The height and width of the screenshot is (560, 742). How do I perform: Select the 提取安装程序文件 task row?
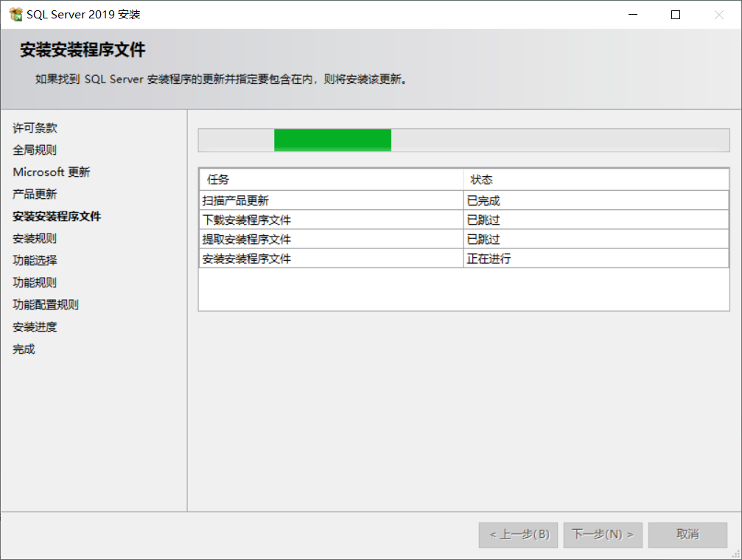[463, 239]
